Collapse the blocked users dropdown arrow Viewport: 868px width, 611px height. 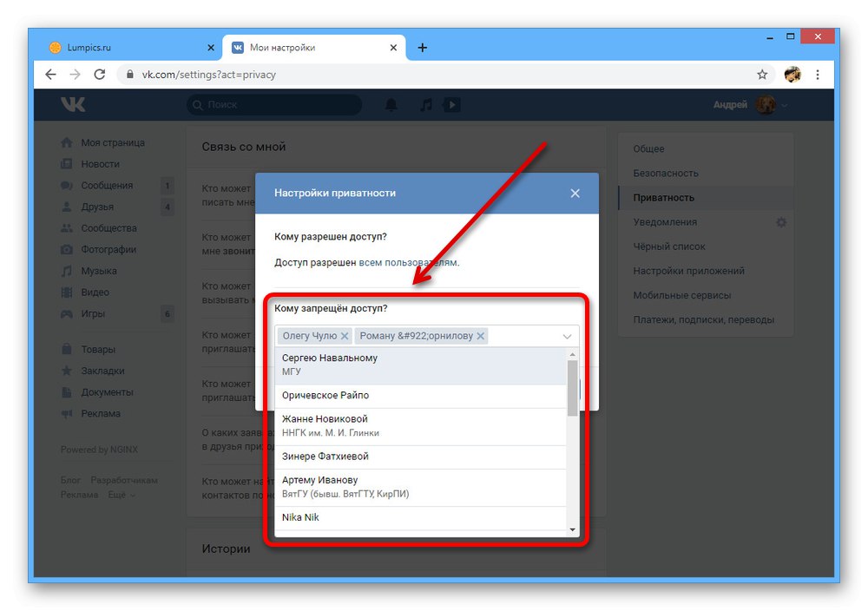pos(567,337)
